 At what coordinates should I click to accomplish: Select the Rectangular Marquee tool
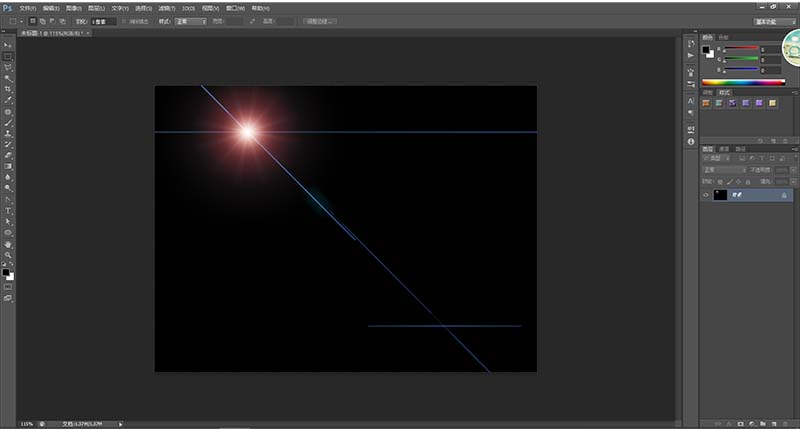tap(8, 57)
